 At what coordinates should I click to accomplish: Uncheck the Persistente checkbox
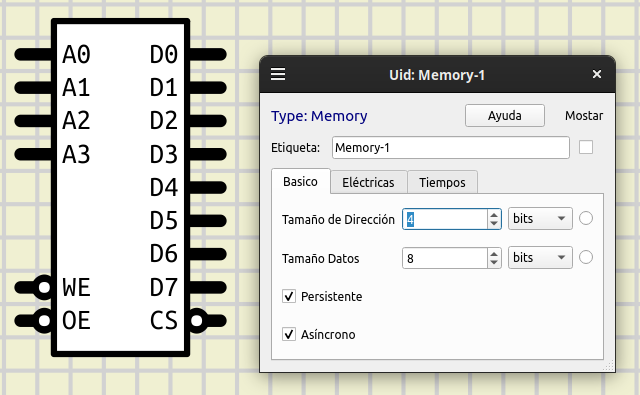pos(289,296)
